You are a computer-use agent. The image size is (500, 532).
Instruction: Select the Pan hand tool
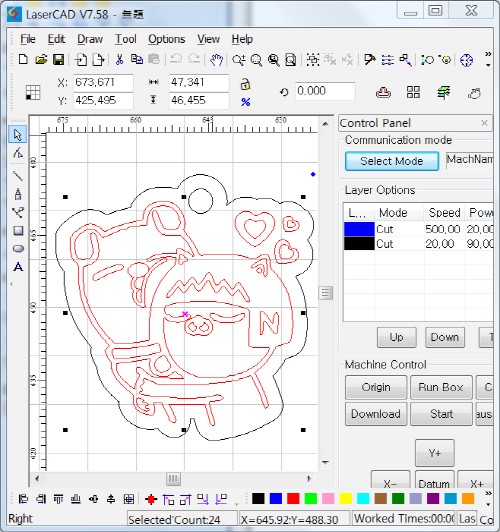coord(216,60)
